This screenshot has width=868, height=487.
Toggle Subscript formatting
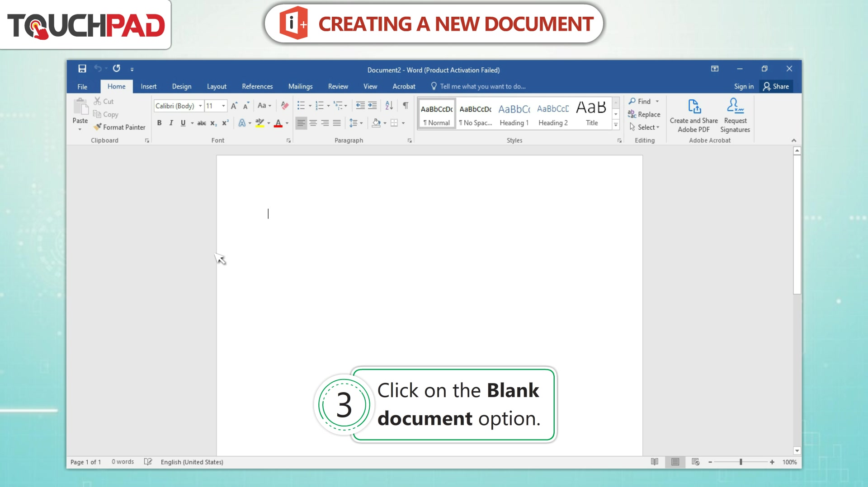click(213, 123)
